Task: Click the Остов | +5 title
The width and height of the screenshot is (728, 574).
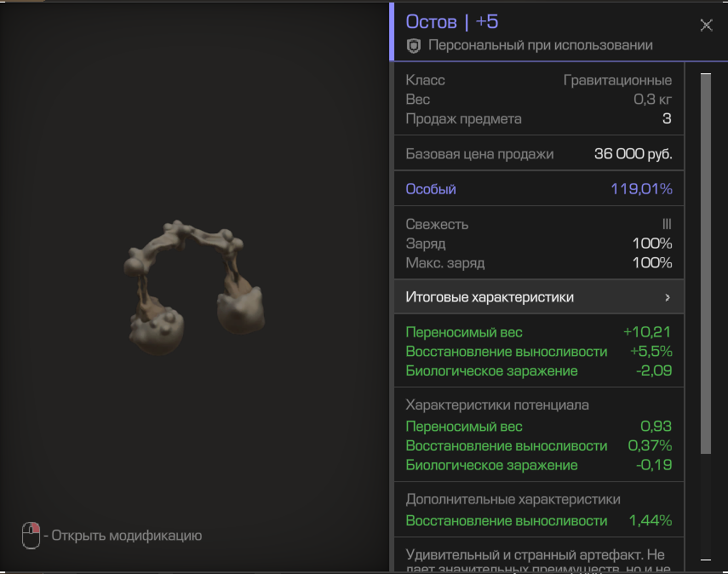Action: [x=452, y=22]
